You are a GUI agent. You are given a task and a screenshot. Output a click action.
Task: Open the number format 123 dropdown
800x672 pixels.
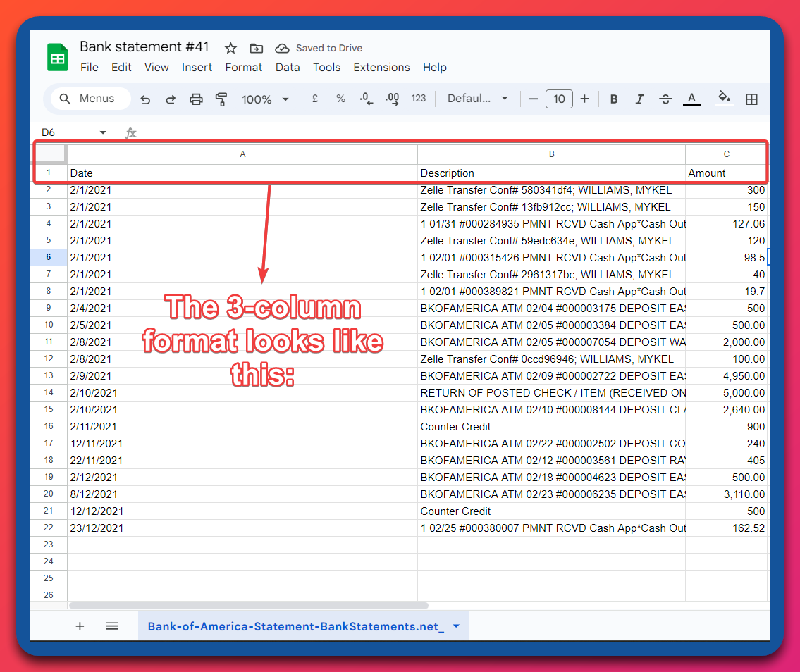[x=419, y=99]
